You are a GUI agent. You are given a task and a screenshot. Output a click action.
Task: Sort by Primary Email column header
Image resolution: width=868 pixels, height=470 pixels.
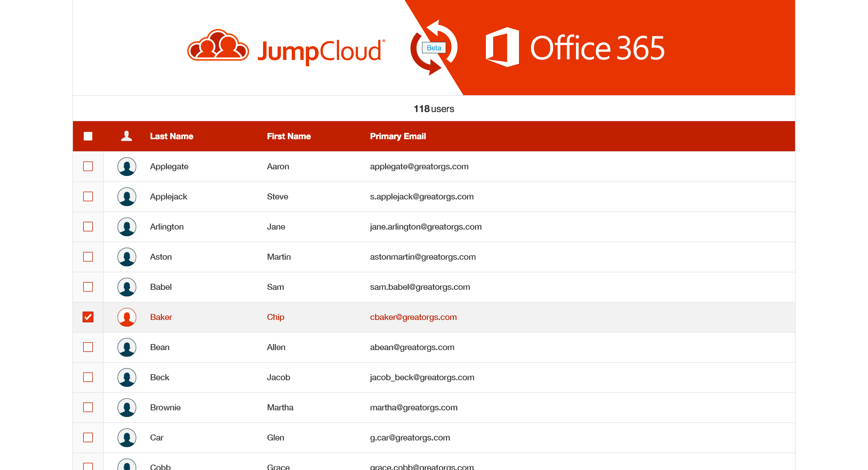pos(398,136)
